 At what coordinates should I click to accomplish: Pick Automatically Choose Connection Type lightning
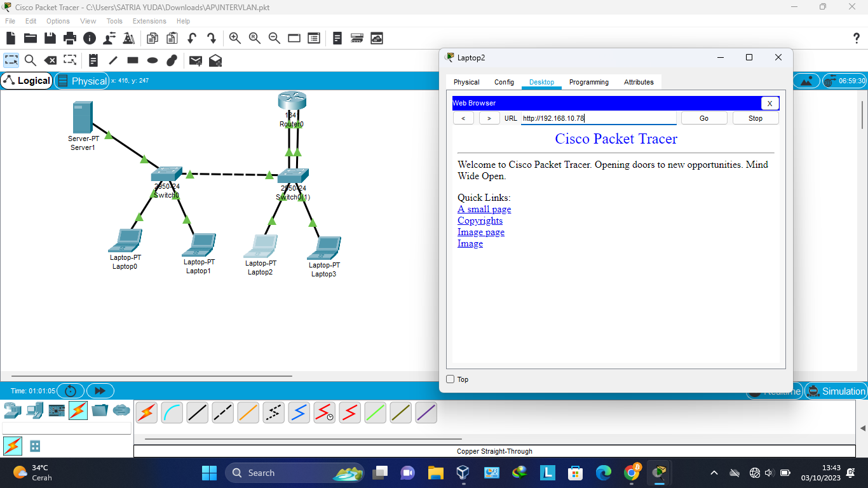point(146,412)
